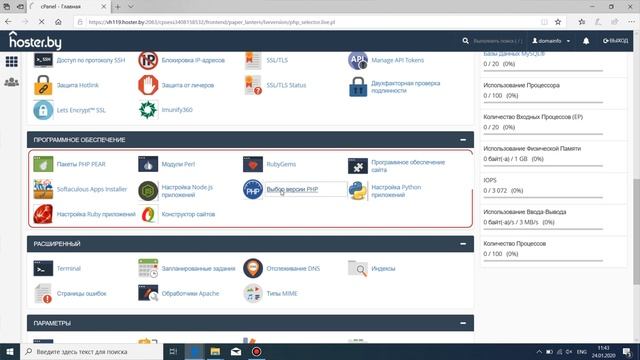The width and height of the screenshot is (640, 360).
Task: Open browser tab list chevron
Action: (x=131, y=7)
